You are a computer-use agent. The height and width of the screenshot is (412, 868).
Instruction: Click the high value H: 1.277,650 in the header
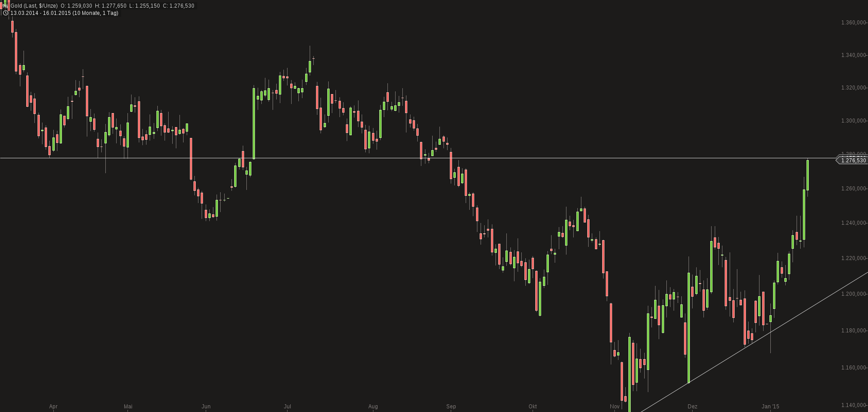click(110, 5)
